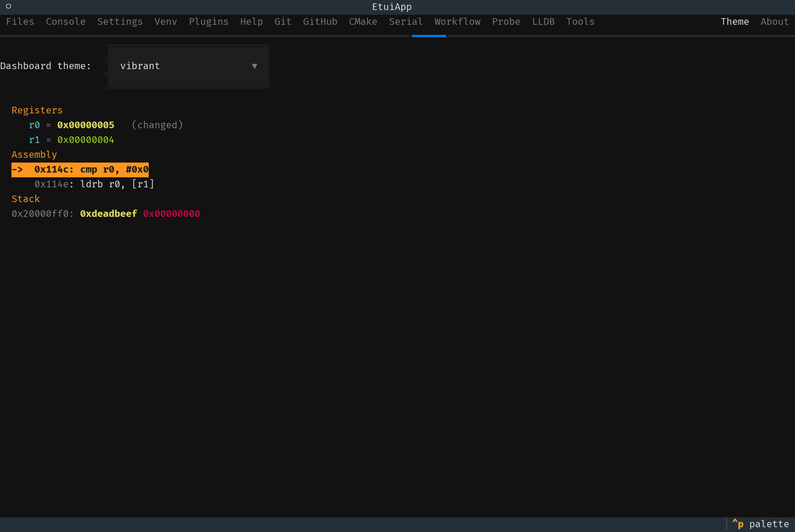Click the r1 value 0x00000004
Screen dimensions: 795x532
86,140
